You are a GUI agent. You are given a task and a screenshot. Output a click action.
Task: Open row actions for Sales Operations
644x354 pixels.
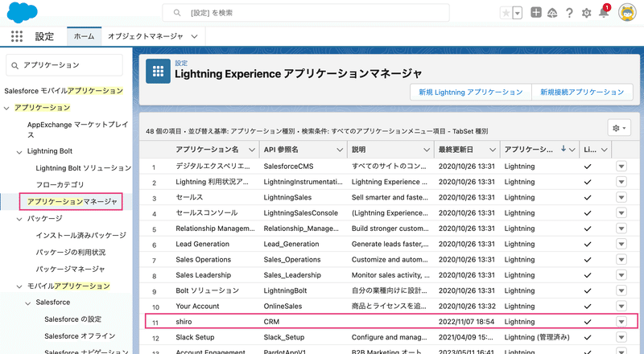click(x=621, y=260)
